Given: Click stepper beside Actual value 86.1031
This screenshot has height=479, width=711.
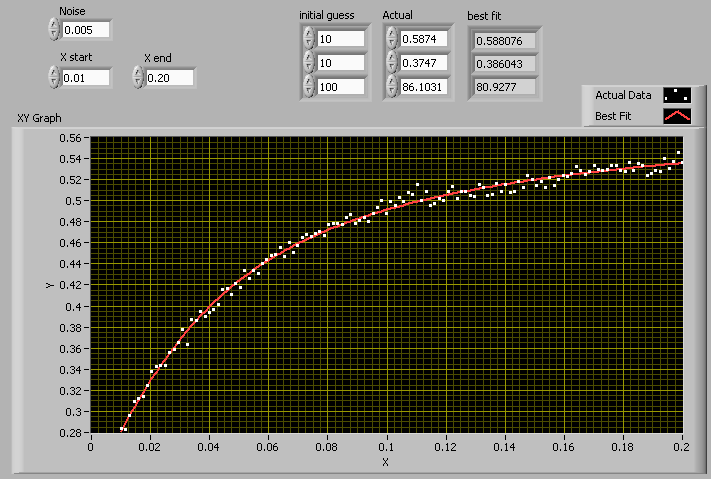Looking at the screenshot, I should (x=391, y=86).
